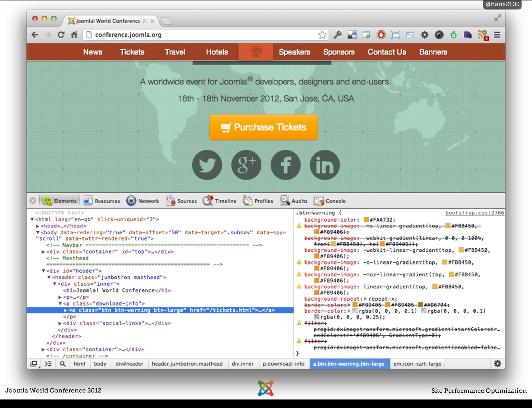The width and height of the screenshot is (532, 410).
Task: Open the browser home page icon
Action: pos(74,35)
